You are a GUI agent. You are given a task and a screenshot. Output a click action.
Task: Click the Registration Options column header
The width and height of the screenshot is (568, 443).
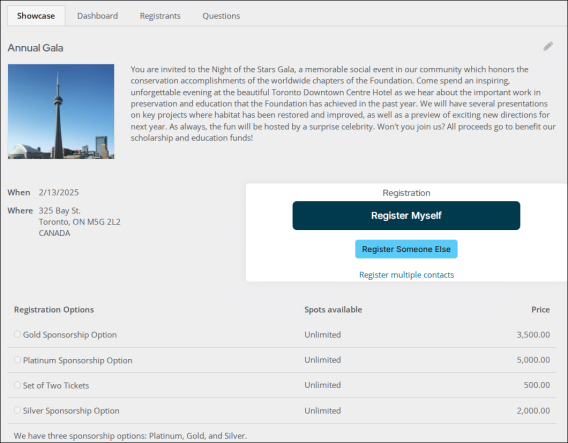[54, 310]
